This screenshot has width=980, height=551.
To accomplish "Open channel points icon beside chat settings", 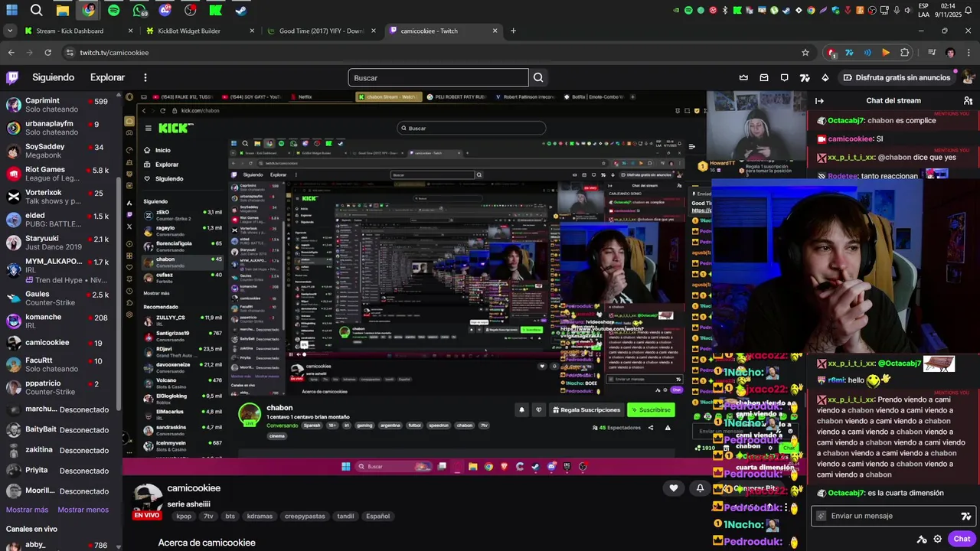I will (922, 539).
